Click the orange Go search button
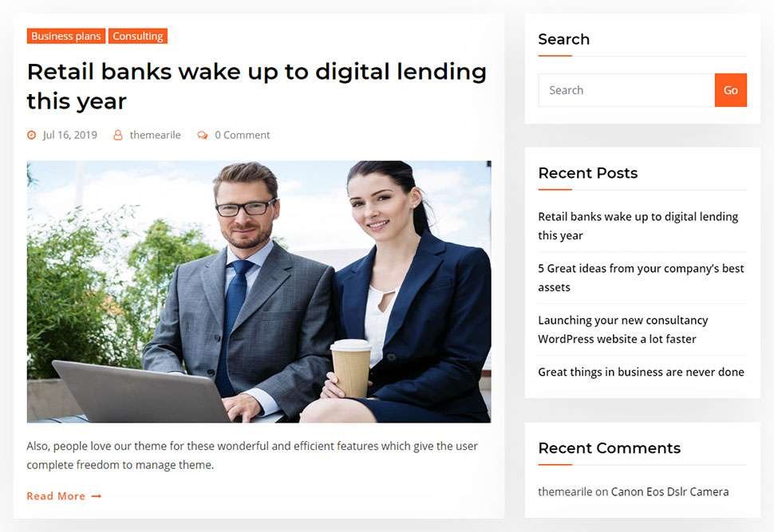This screenshot has width=774, height=532. [x=731, y=90]
